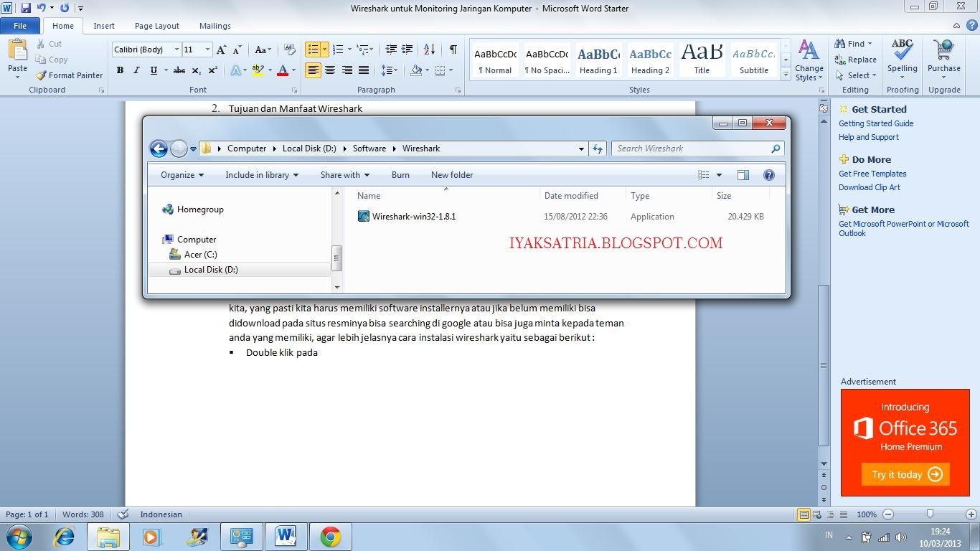This screenshot has width=980, height=551.
Task: Toggle Italic formatting
Action: pos(136,70)
